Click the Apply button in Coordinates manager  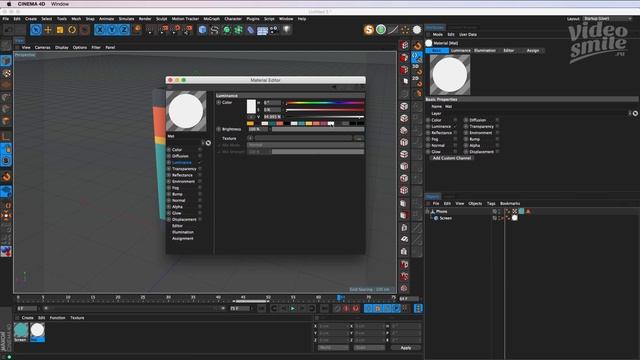coord(406,348)
